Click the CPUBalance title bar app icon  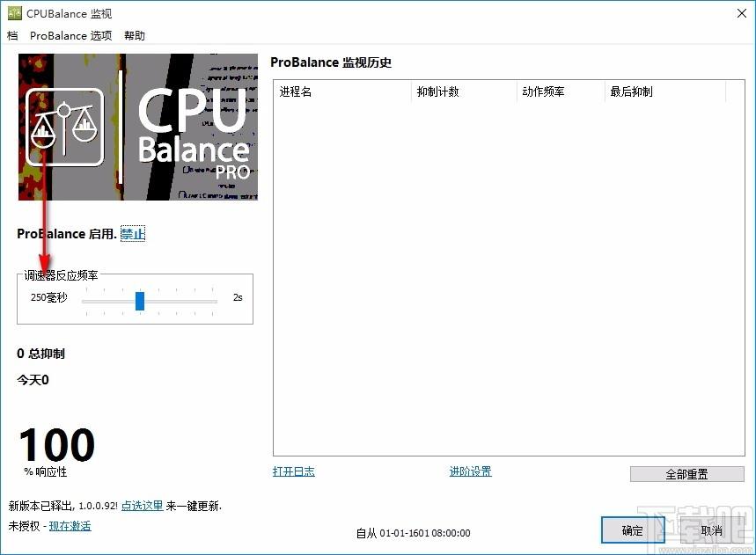pos(15,13)
